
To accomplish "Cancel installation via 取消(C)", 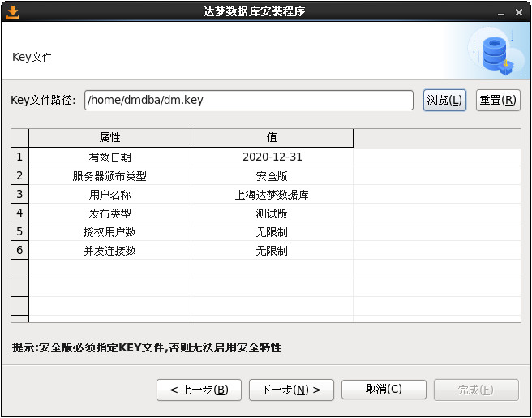I will (x=384, y=390).
